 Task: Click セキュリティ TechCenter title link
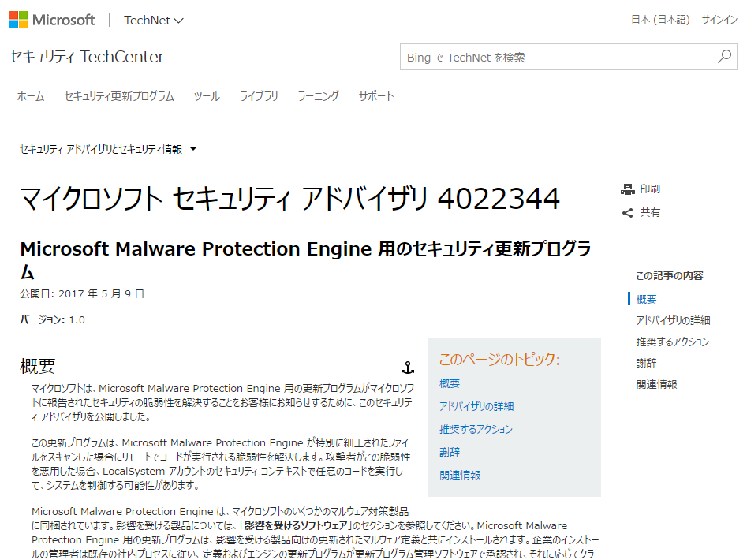87,57
